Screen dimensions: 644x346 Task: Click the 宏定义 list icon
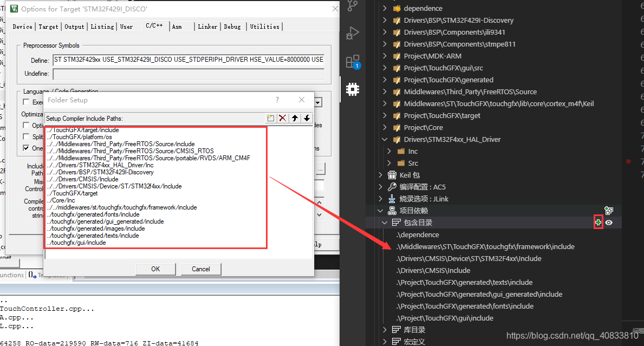click(396, 342)
